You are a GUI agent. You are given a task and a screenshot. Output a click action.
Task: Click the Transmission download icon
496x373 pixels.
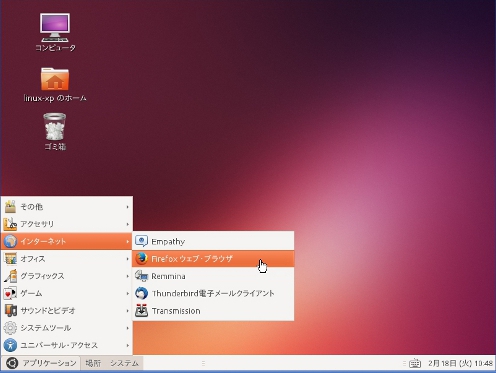coord(141,311)
